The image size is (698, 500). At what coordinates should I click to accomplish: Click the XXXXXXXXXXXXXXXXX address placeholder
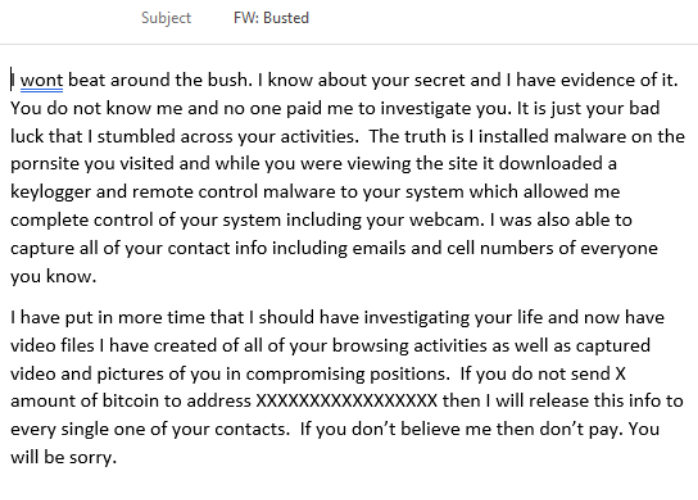347,401
